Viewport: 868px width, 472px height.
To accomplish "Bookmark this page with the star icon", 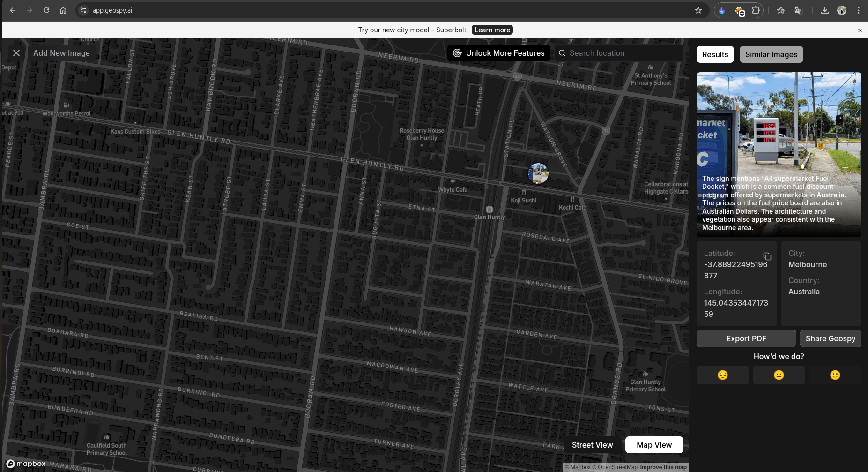I will (698, 10).
